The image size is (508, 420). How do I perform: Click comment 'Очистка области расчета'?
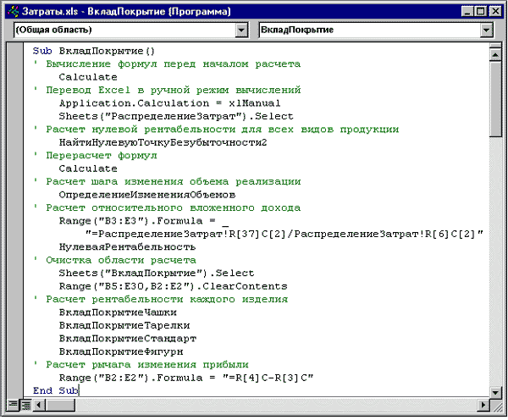pyautogui.click(x=121, y=260)
